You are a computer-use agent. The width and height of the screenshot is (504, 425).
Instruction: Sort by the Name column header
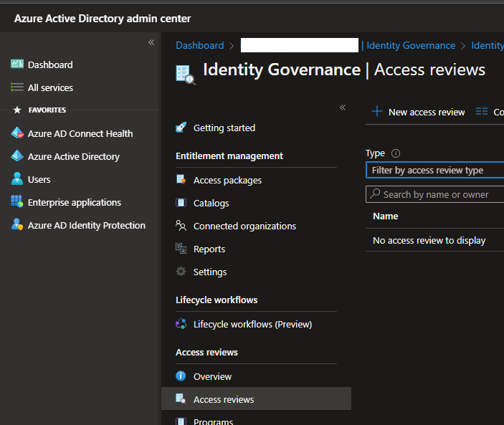pyautogui.click(x=386, y=216)
